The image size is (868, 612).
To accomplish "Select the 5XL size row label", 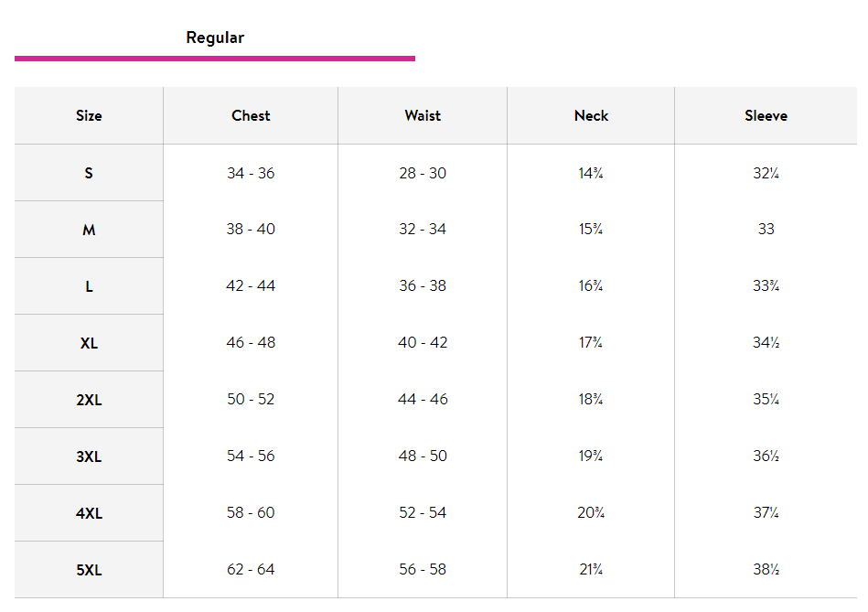I will point(89,570).
